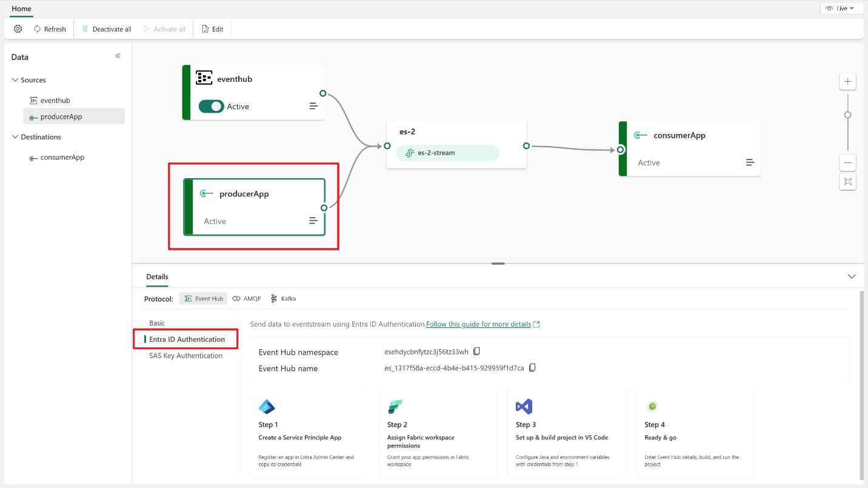Select eventhub in the Sources list
Screen dimensions: 868x488
tap(74, 101)
